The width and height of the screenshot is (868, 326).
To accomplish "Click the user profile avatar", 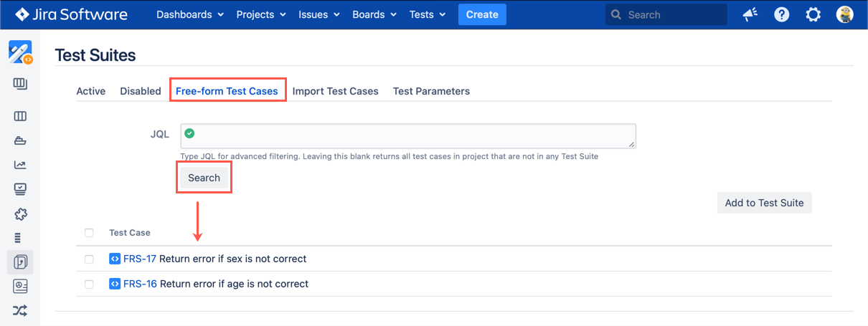I will point(844,14).
